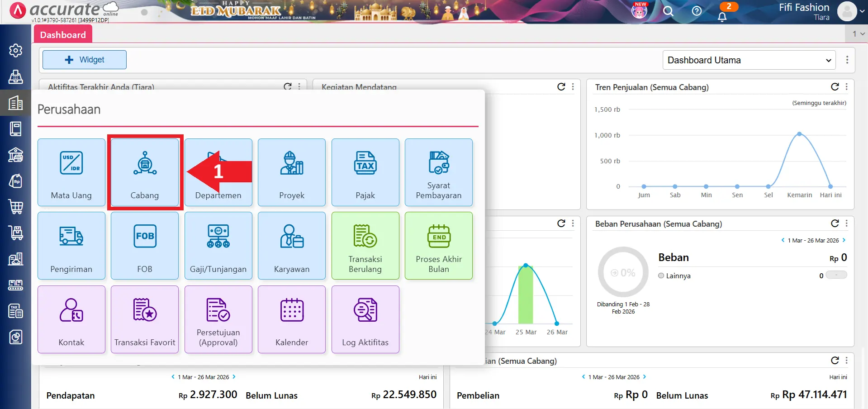Click the settings gear in sidebar
The width and height of the screenshot is (868, 409).
pos(16,50)
